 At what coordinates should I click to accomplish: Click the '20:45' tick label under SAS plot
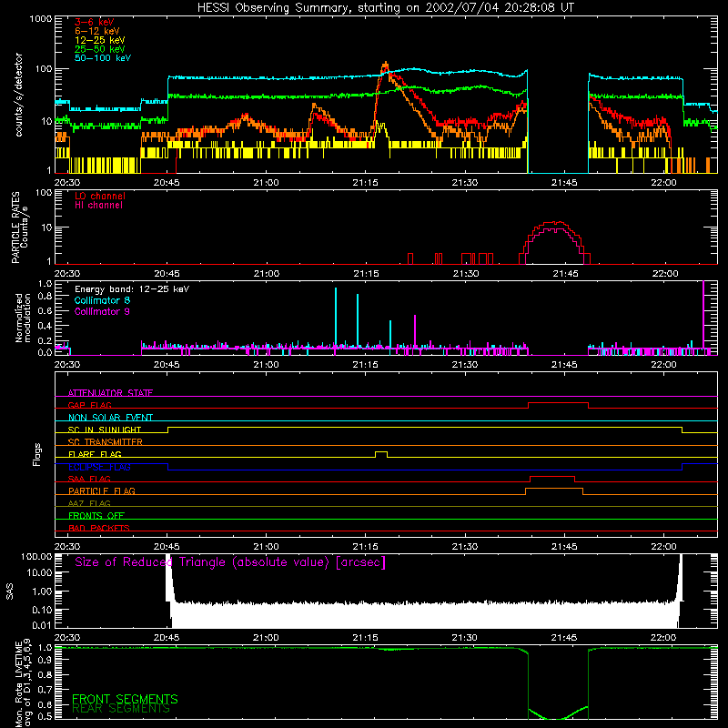tap(167, 638)
